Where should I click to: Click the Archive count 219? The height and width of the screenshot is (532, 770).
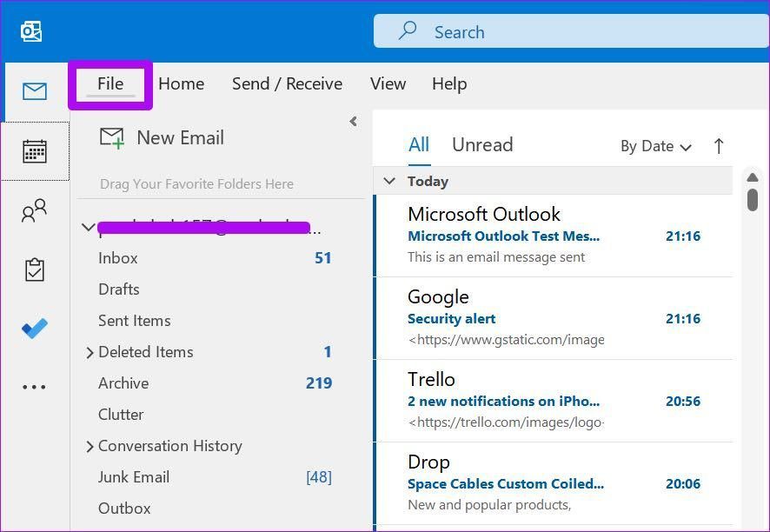pos(319,383)
